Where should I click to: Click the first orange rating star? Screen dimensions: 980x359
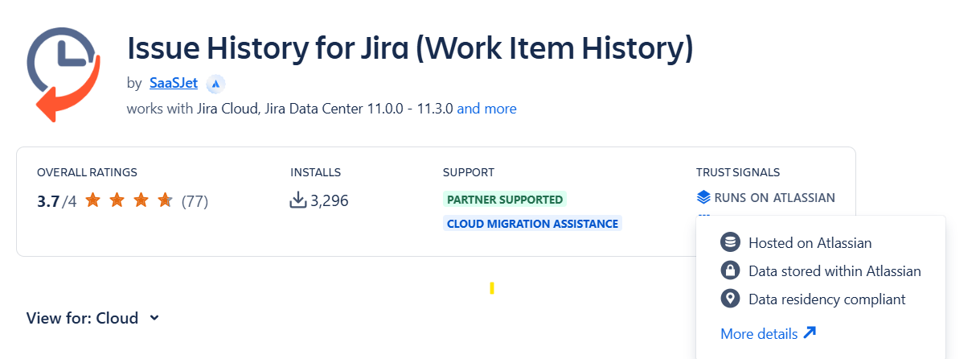coord(92,200)
